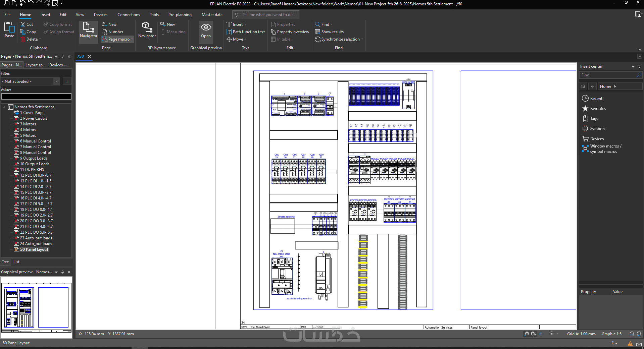
Task: Click the orange warning triangle in status bar
Action: point(630,343)
